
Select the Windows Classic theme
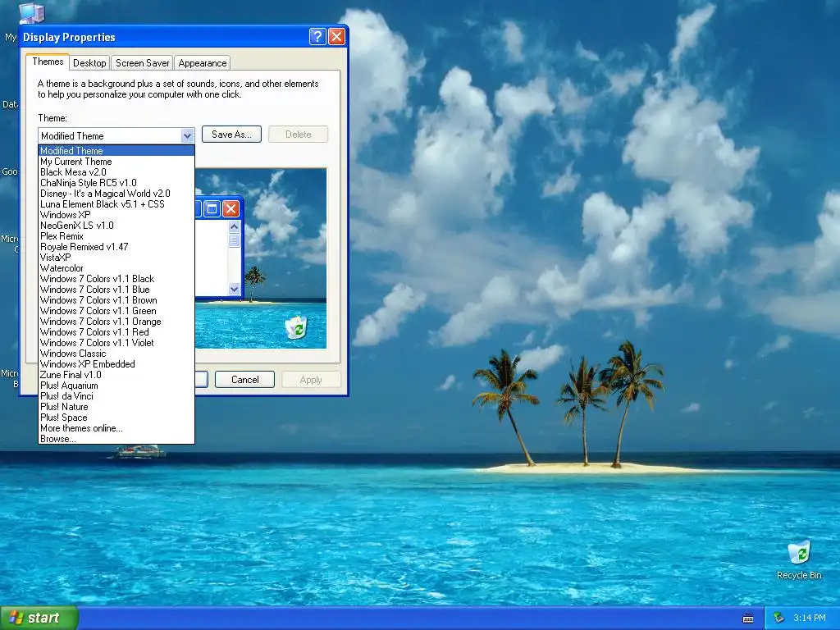coord(116,354)
